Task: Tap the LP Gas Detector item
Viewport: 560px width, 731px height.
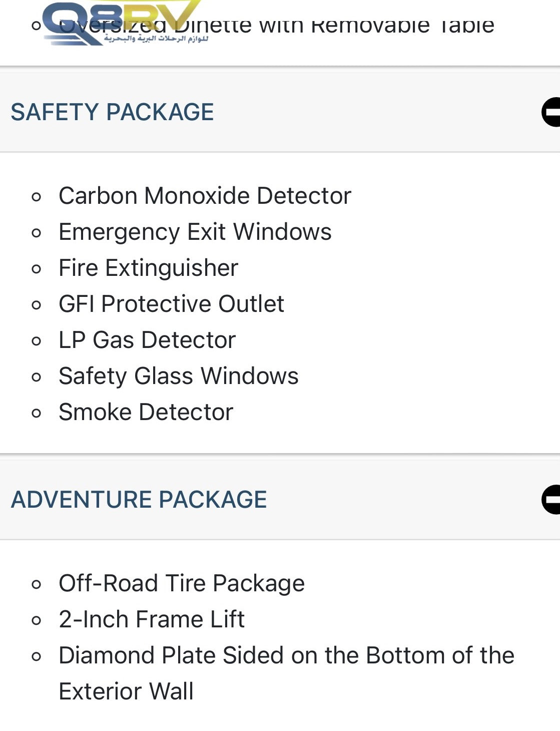Action: tap(147, 340)
